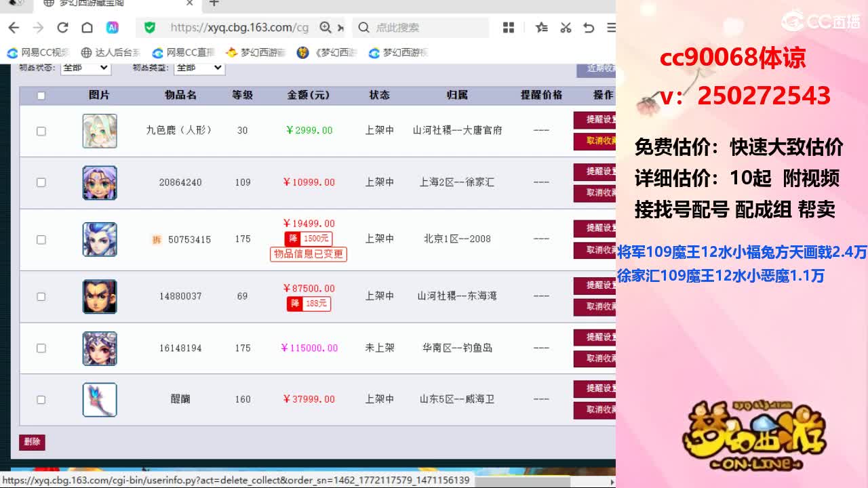Viewport: 868px width, 488px height.
Task: Click 取消收藏 for item 20864240
Action: [x=595, y=193]
